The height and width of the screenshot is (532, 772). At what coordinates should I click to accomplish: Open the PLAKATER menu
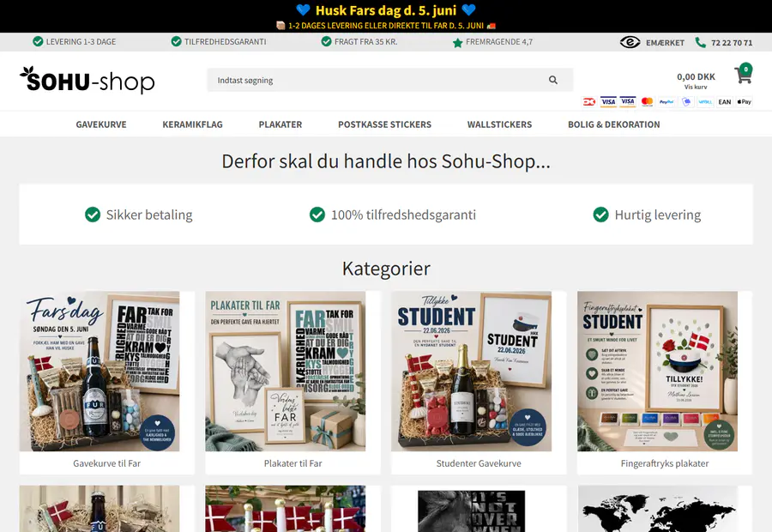(280, 124)
